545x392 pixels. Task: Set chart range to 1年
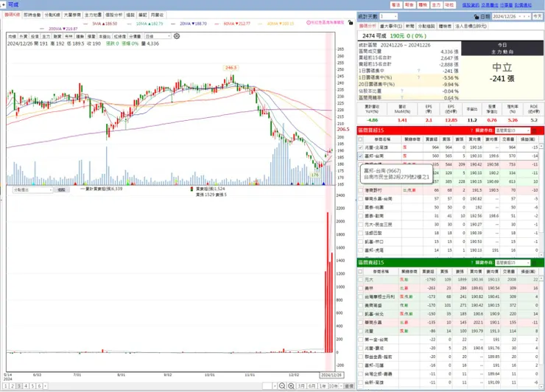click(323, 386)
